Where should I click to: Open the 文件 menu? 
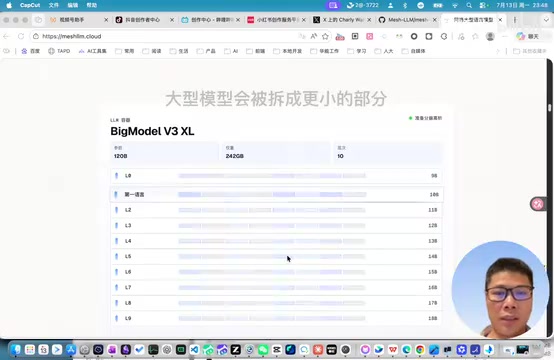coord(54,5)
